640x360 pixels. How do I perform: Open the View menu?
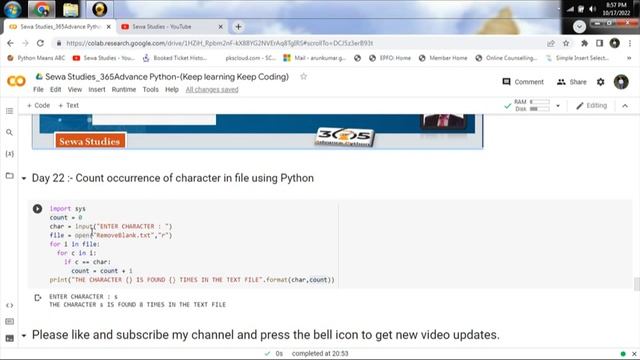coord(75,89)
